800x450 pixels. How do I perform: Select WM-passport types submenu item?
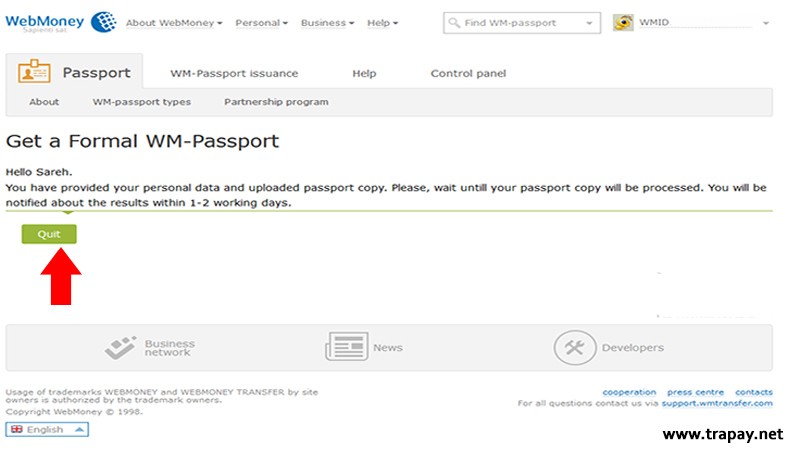pyautogui.click(x=141, y=102)
